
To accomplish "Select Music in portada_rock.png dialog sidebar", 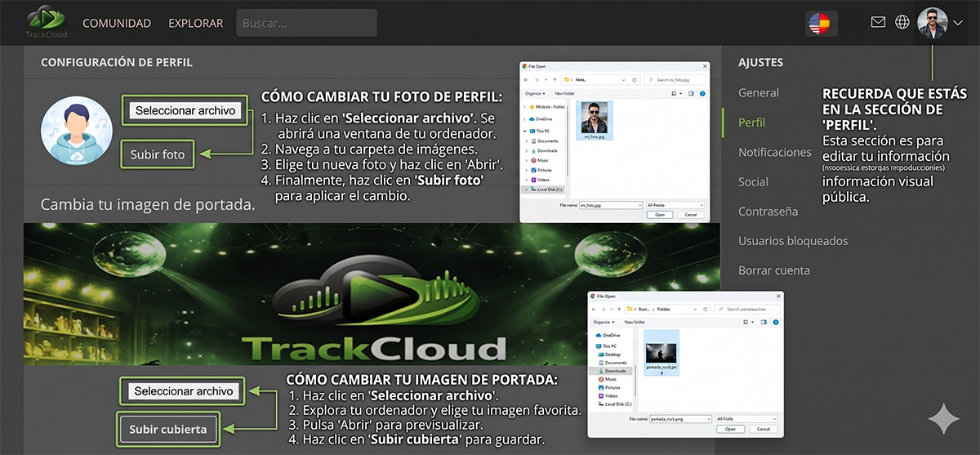I will [x=607, y=379].
